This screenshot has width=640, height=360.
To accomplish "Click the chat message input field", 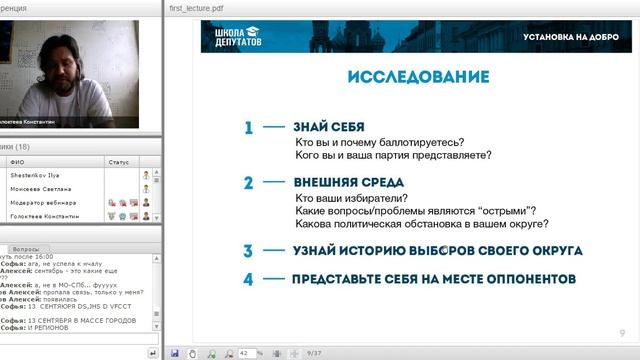I will [x=79, y=338].
